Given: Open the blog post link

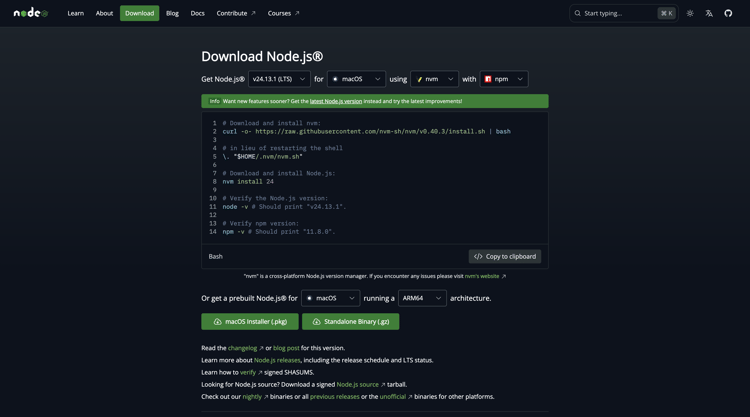Looking at the screenshot, I should [286, 348].
